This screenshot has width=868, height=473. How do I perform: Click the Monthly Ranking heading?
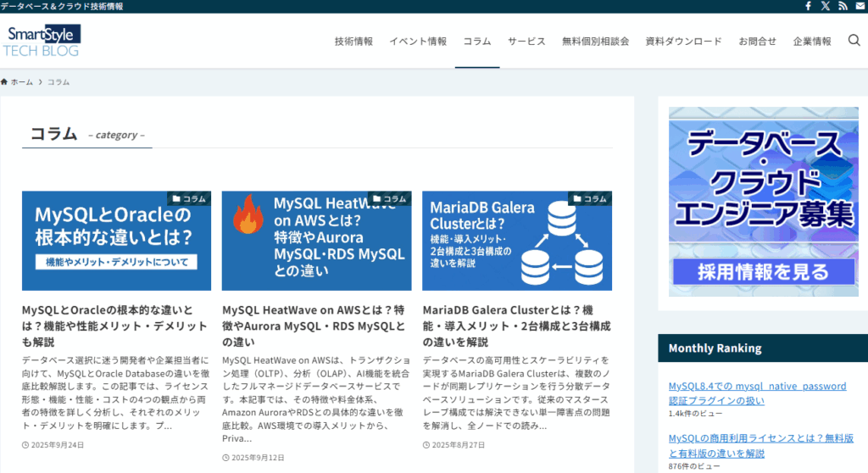click(x=715, y=348)
